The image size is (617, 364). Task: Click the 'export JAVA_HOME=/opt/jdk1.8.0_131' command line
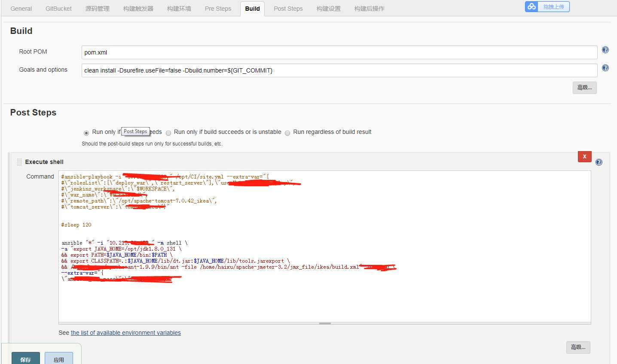(121, 249)
